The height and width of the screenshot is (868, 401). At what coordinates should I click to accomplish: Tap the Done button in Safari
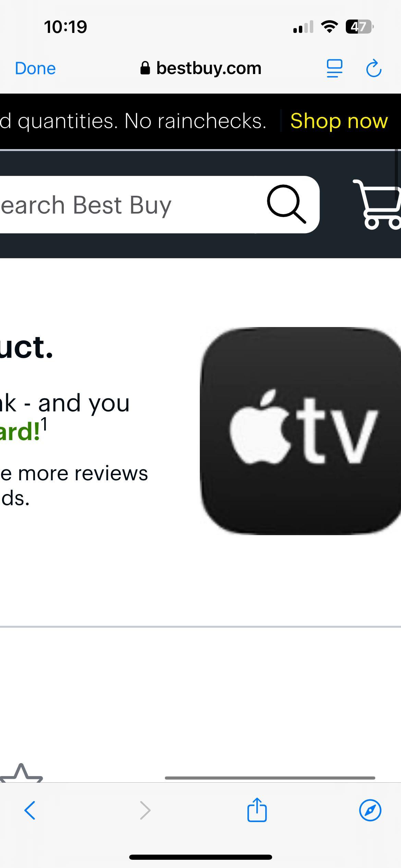pyautogui.click(x=35, y=69)
